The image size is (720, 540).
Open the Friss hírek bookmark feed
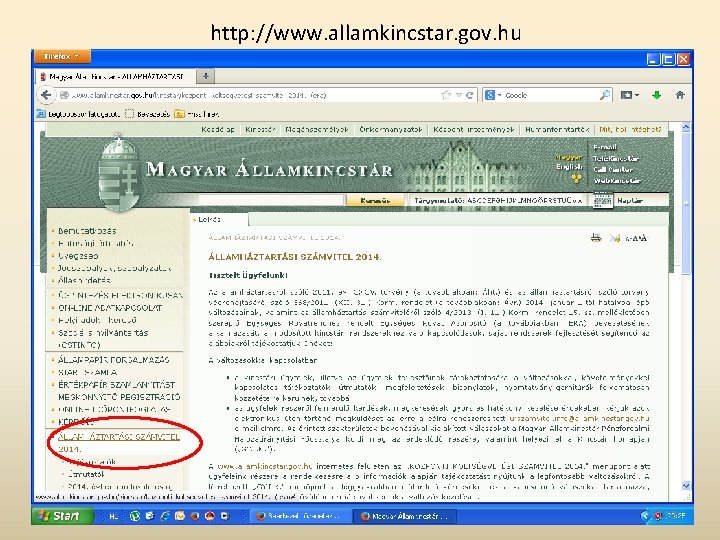197,114
